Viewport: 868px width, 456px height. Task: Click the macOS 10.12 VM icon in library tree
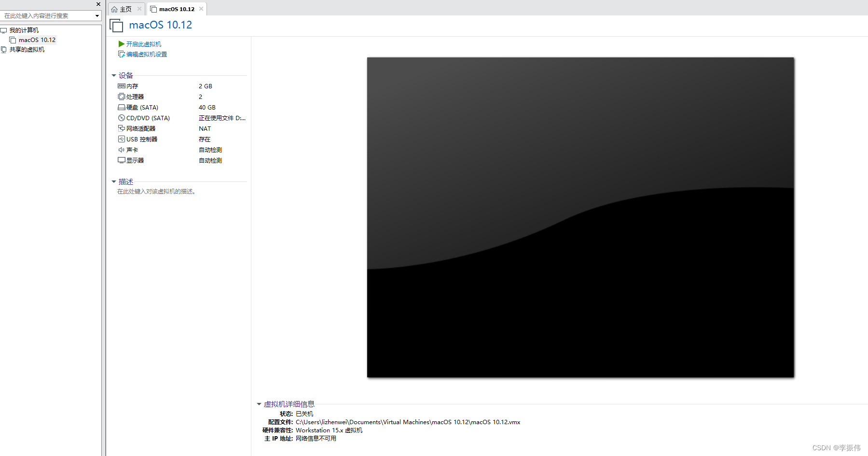pos(13,40)
